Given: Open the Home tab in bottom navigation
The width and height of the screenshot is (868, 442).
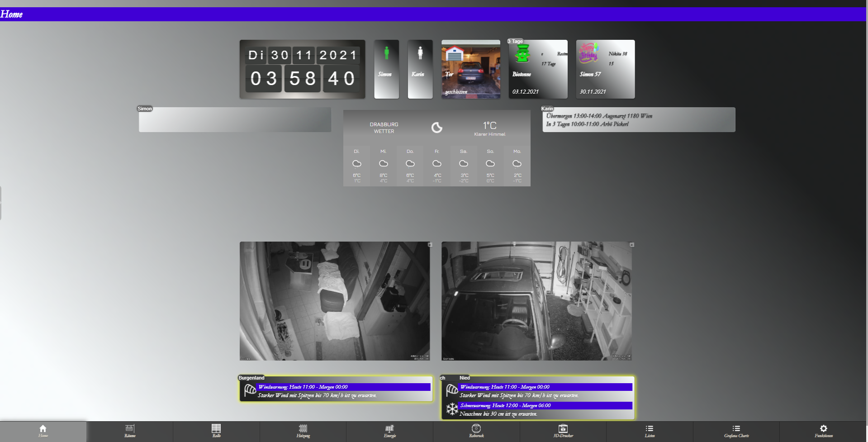Looking at the screenshot, I should tap(43, 432).
